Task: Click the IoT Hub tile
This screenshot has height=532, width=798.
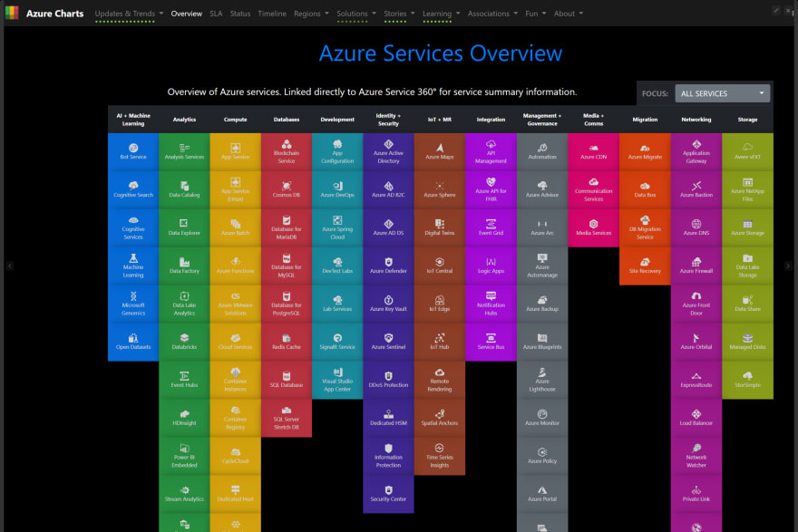Action: pyautogui.click(x=440, y=342)
